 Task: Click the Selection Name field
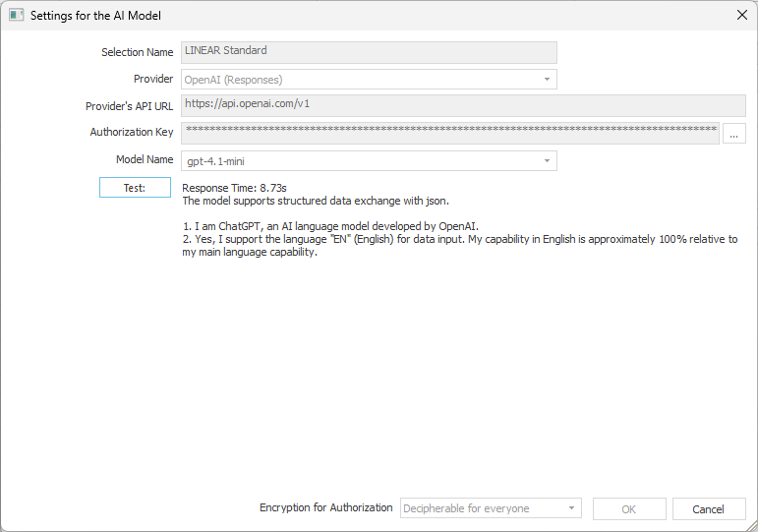point(369,52)
